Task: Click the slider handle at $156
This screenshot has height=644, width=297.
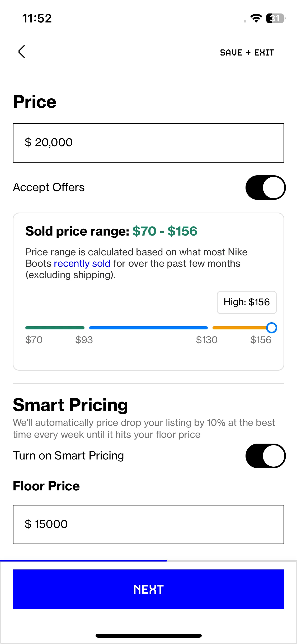Action: pos(271,328)
